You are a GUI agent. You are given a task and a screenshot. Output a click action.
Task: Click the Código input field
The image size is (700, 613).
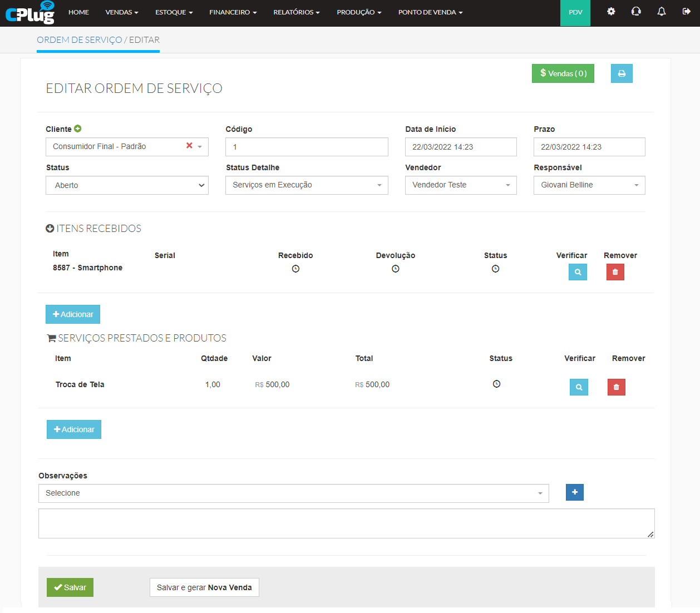[307, 147]
